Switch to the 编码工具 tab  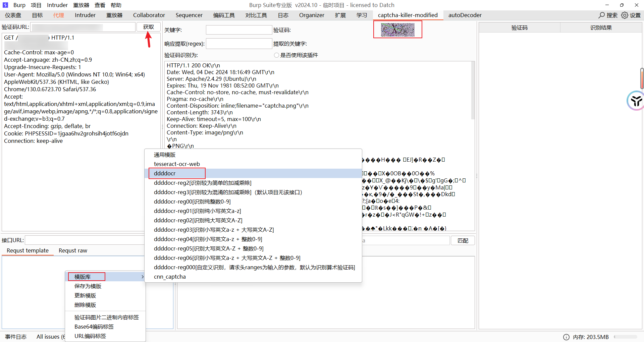point(224,15)
